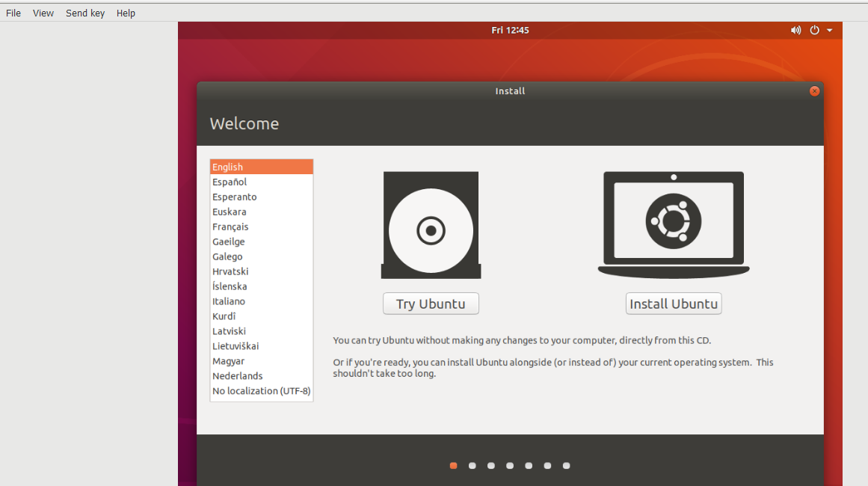Open the clock showing Fri 12:45
This screenshot has width=868, height=486.
tap(510, 31)
